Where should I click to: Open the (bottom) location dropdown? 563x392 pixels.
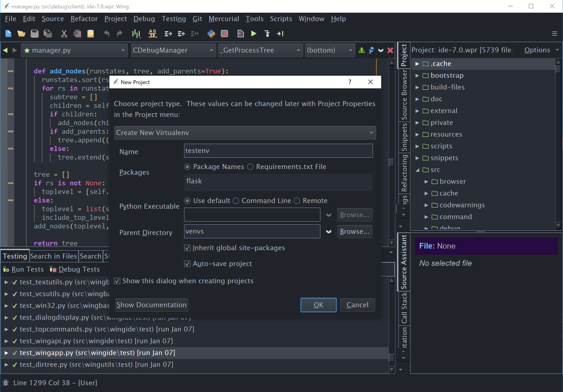point(330,50)
